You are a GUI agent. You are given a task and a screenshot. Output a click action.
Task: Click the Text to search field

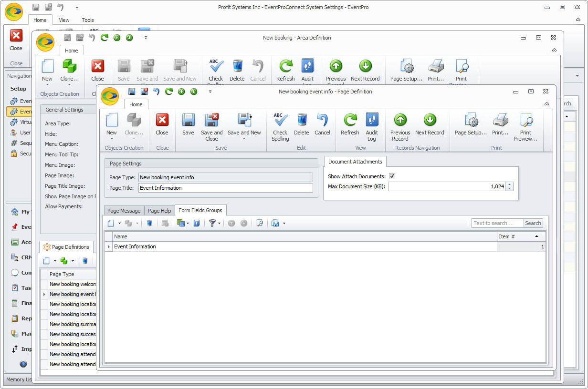click(497, 223)
